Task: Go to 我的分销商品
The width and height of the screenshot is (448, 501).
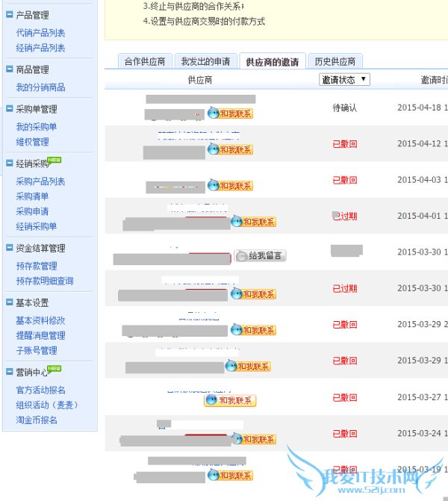Action: coord(40,87)
